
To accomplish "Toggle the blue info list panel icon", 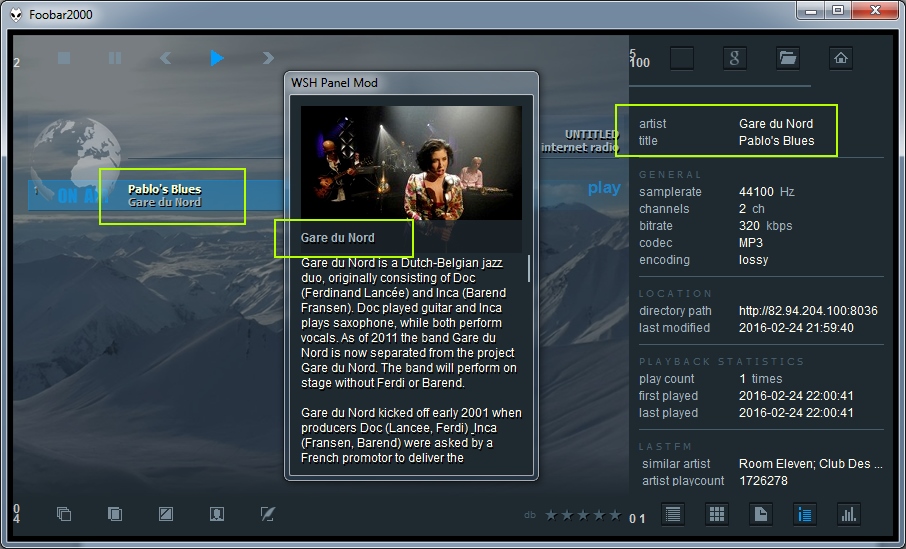I will (804, 514).
